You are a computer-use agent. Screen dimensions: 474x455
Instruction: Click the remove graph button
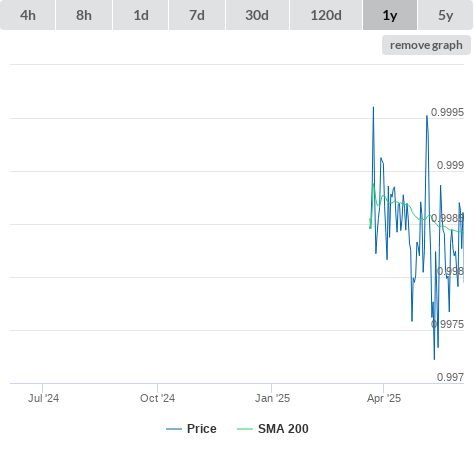tap(426, 45)
